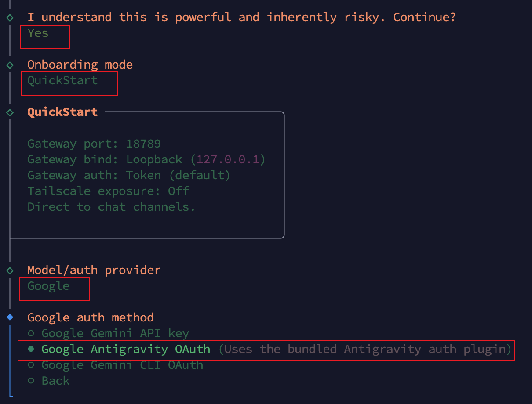532x404 pixels.
Task: Select the Google Gemini CLI OAuth option
Action: 122,365
